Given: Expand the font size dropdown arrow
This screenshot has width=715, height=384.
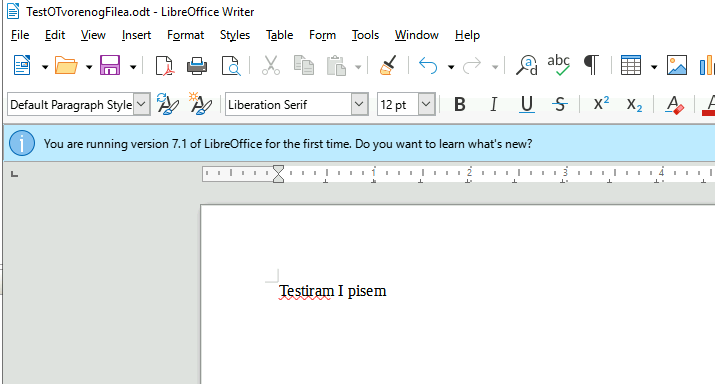Looking at the screenshot, I should click(427, 105).
